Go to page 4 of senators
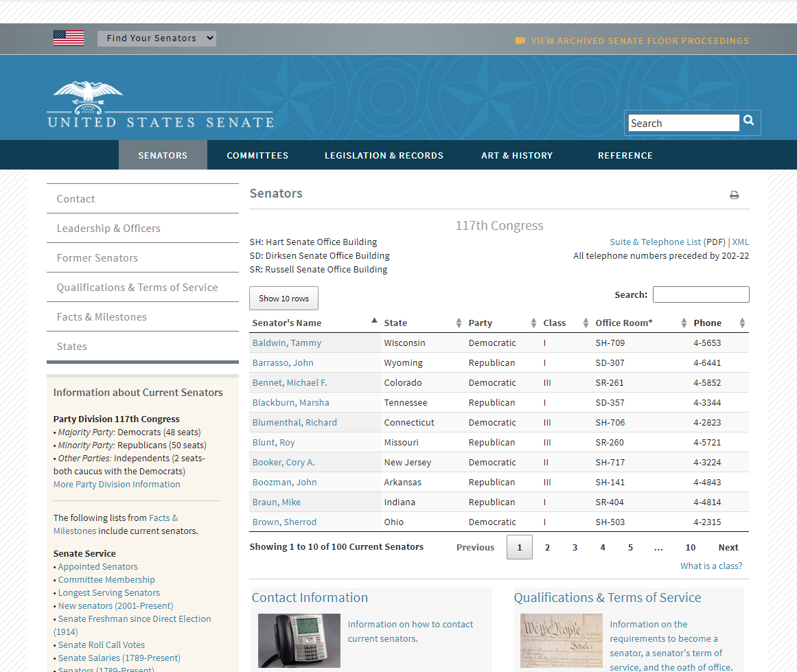This screenshot has height=672, width=797. (x=603, y=548)
